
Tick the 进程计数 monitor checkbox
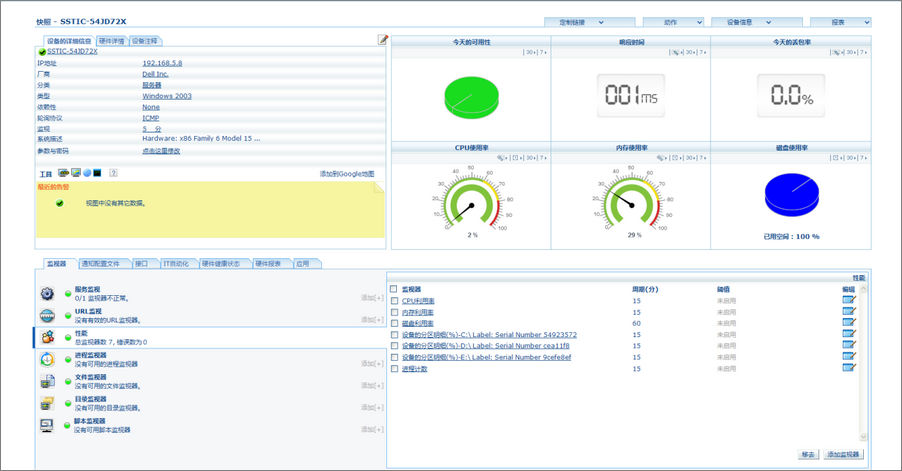pos(394,369)
